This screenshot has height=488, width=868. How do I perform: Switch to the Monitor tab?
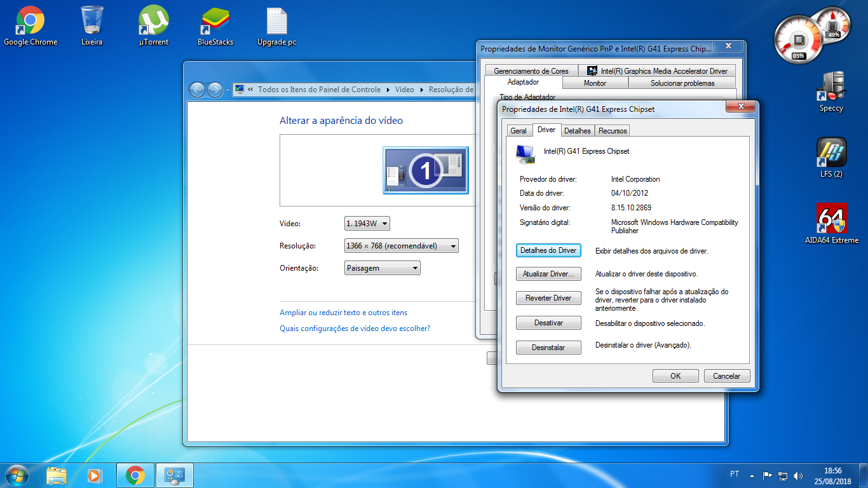point(595,83)
